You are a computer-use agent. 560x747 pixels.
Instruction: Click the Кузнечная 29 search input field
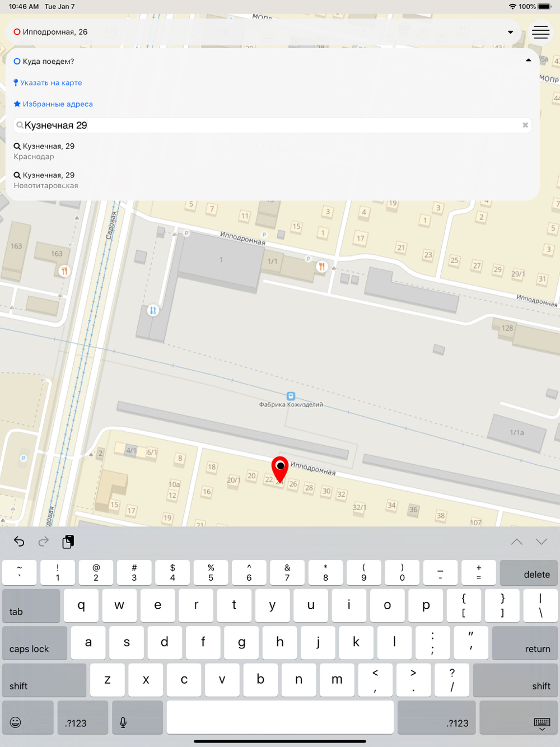(272, 125)
